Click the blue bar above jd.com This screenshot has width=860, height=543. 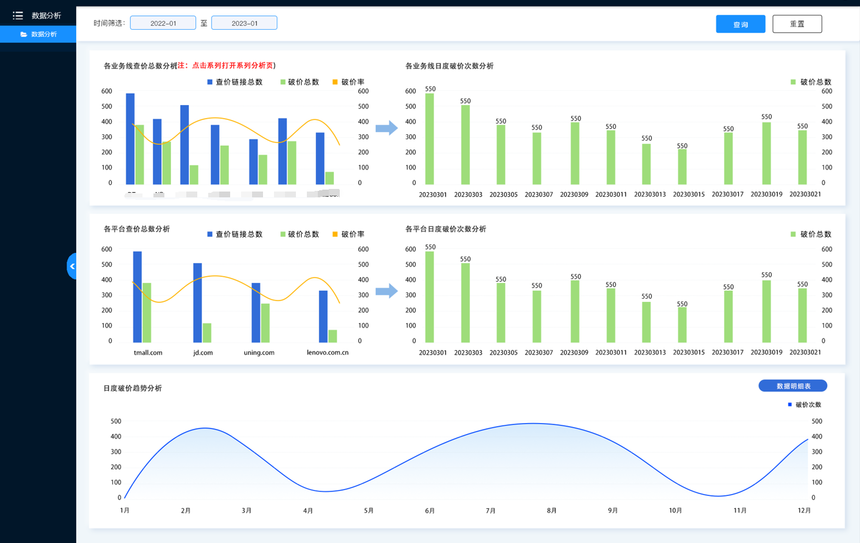point(197,303)
